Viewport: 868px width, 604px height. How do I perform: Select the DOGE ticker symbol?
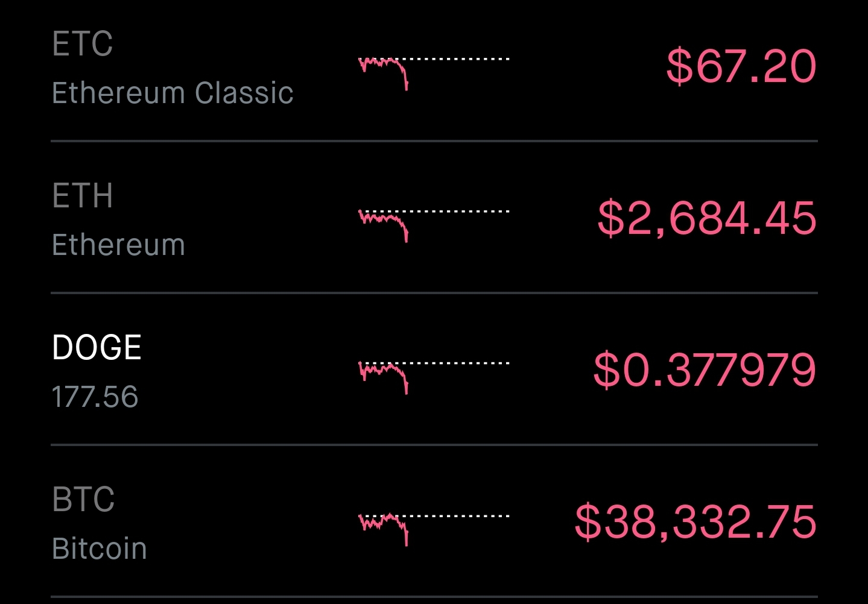coord(97,348)
